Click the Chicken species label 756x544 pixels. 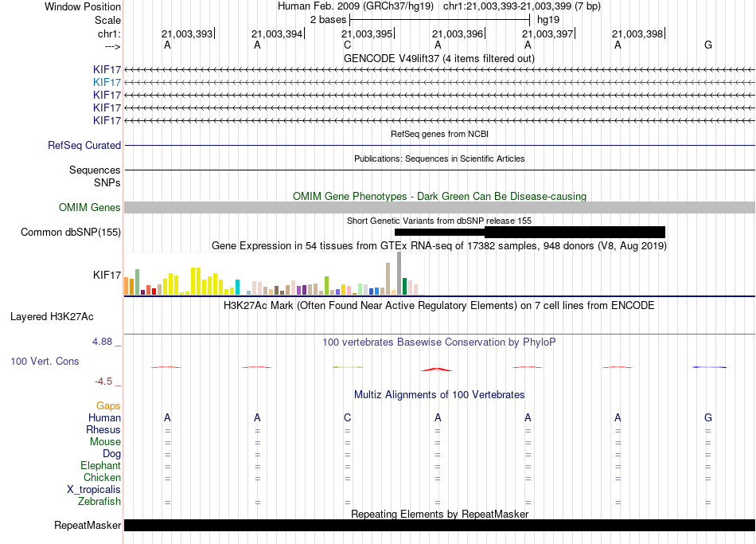(102, 477)
